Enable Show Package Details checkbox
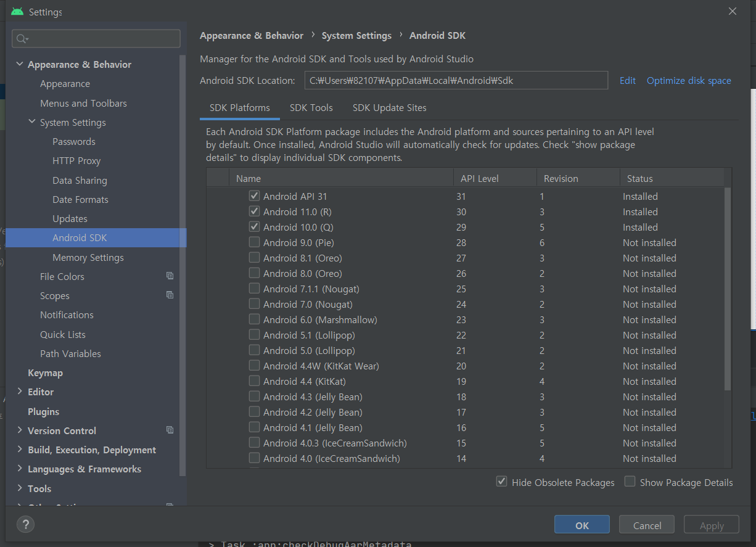 click(x=630, y=482)
